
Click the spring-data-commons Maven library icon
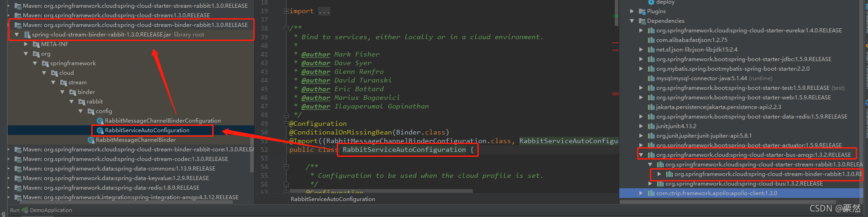[18, 169]
